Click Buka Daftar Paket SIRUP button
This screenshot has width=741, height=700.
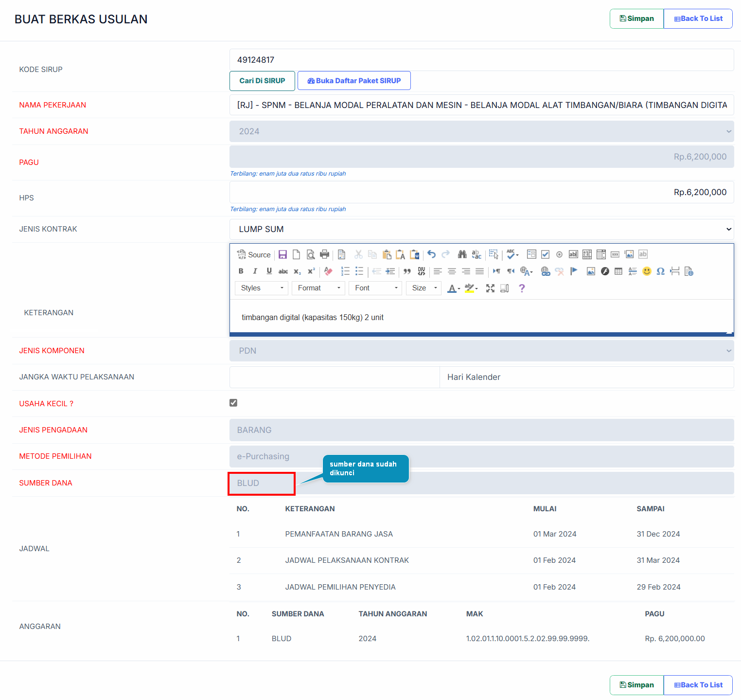point(354,81)
